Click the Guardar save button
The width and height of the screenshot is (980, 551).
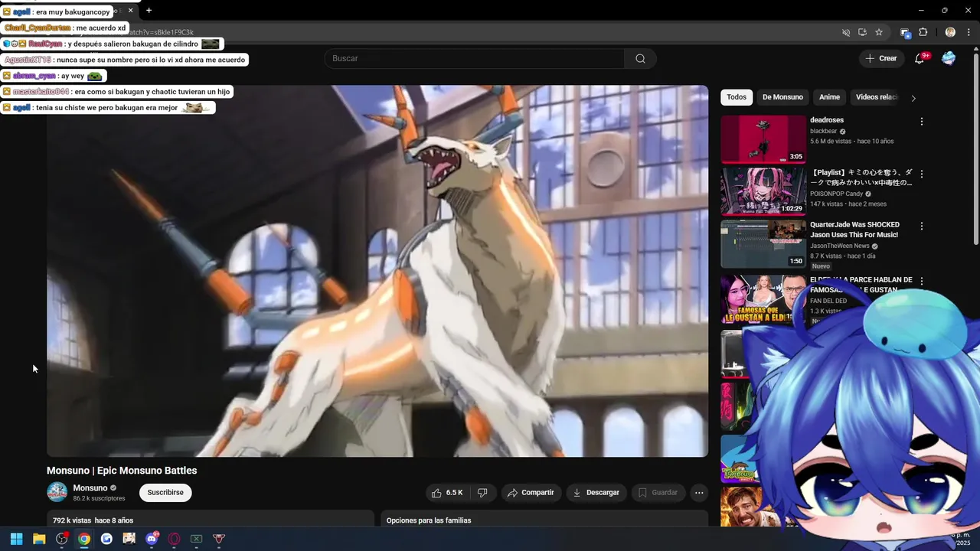click(658, 493)
